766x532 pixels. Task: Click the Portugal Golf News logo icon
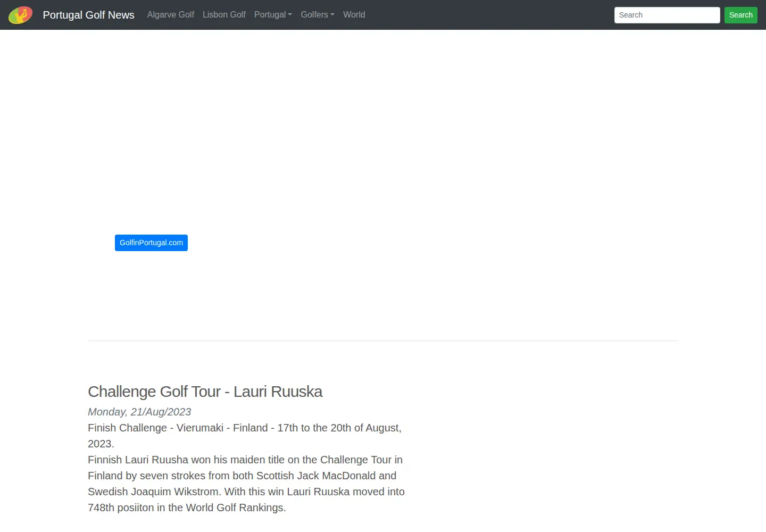(21, 15)
